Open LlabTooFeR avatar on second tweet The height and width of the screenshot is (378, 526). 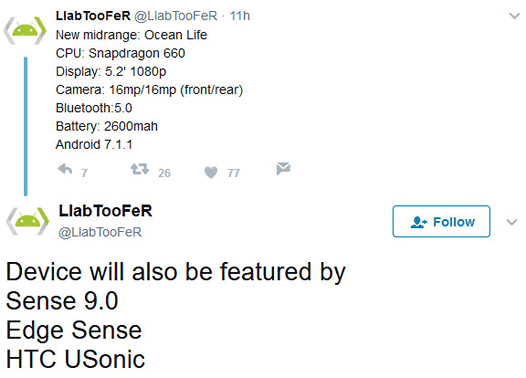point(28,221)
